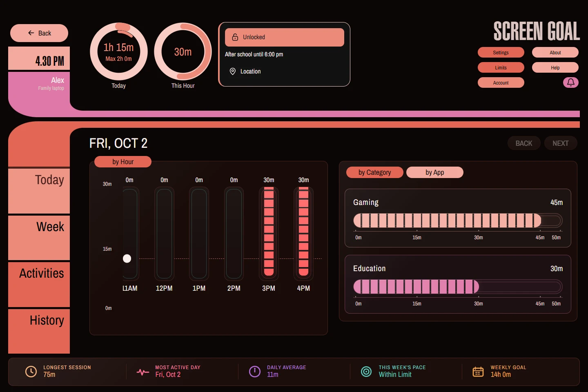Click the Gaming 45m value
588x392 pixels.
tap(557, 203)
